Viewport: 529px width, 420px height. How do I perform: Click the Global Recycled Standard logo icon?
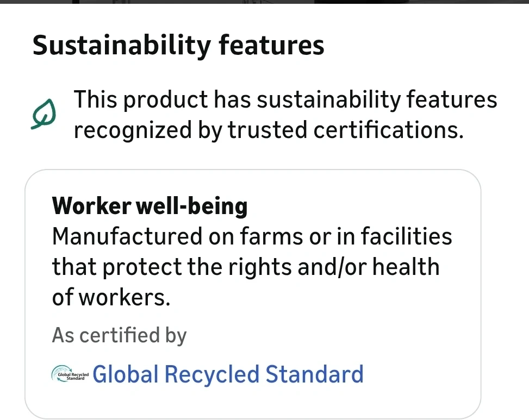click(x=70, y=375)
